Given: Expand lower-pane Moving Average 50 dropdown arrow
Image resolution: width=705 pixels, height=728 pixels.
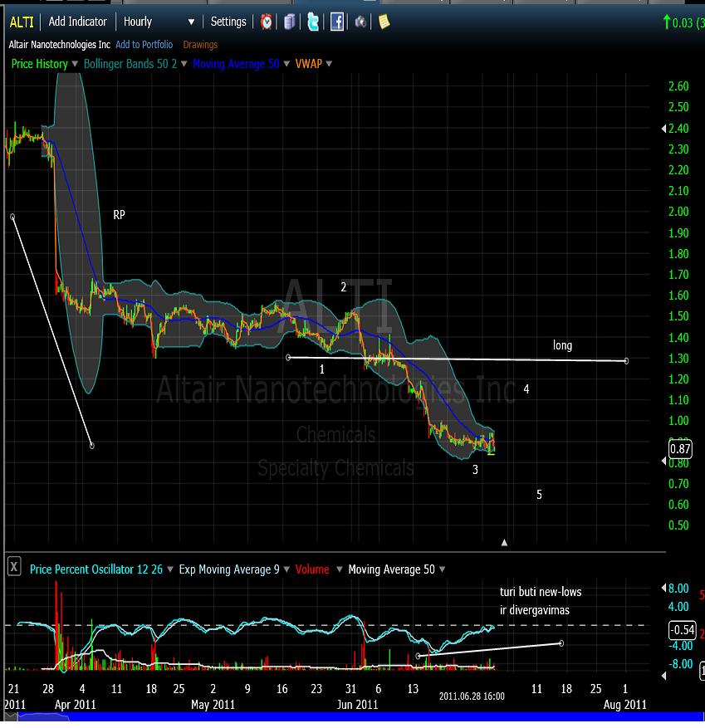Looking at the screenshot, I should 442,569.
